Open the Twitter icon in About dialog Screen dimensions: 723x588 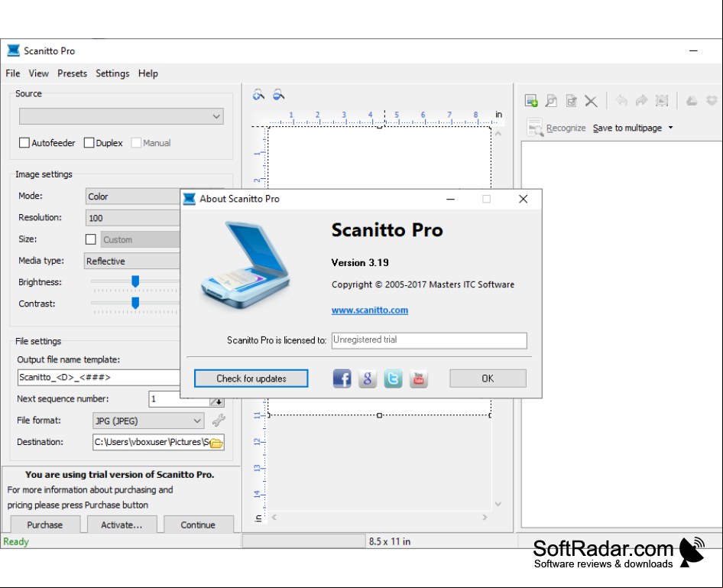point(393,378)
